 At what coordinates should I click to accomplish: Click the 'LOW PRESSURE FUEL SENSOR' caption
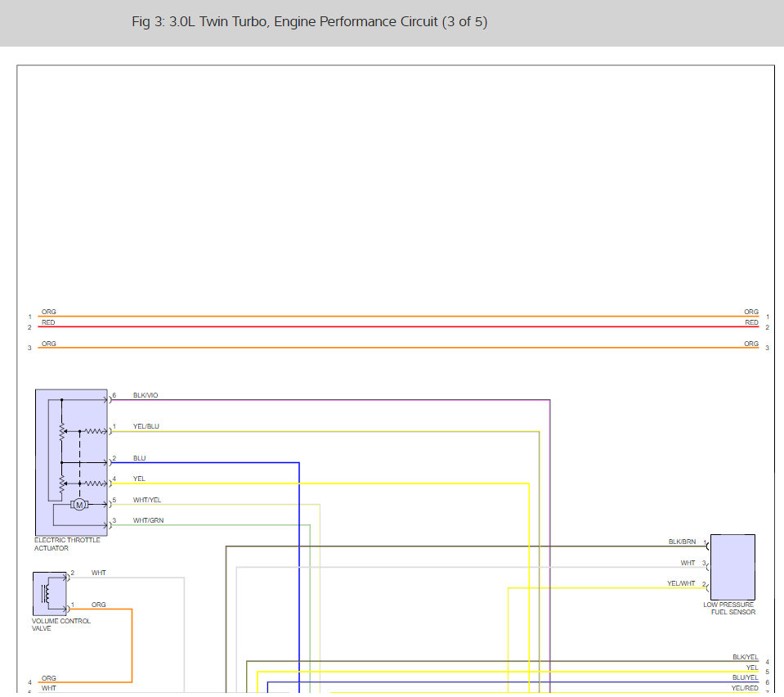pos(729,609)
